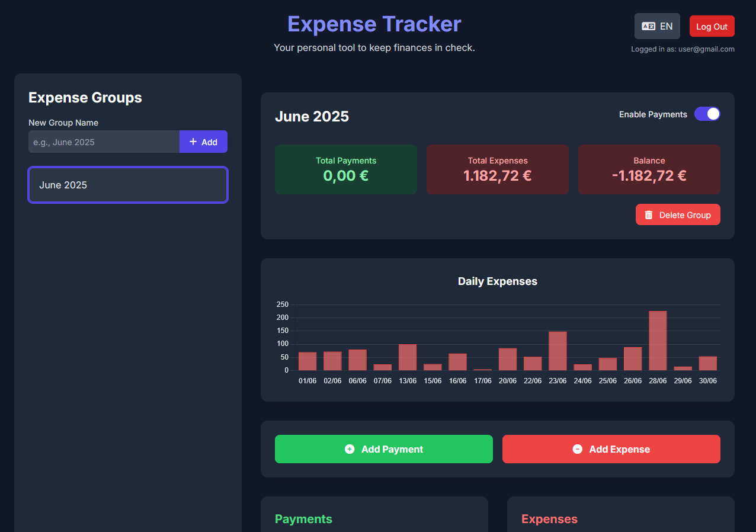
Task: Click the Add Expense button label
Action: tap(619, 449)
